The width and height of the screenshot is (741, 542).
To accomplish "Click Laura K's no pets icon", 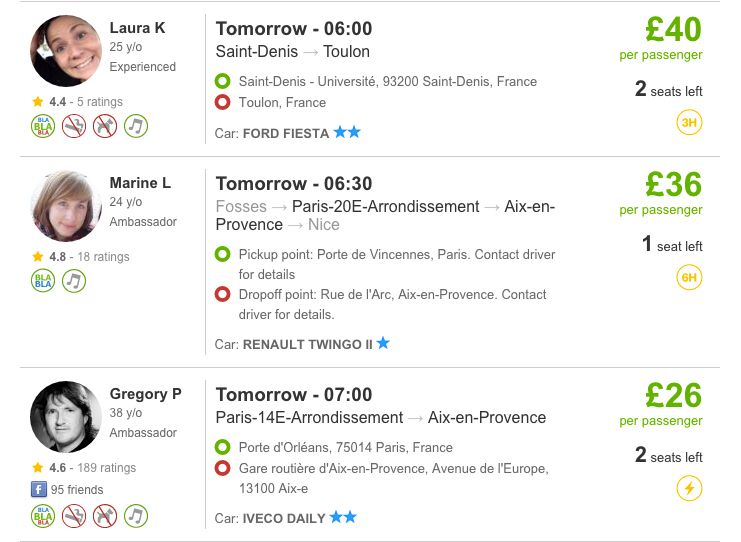I will [105, 126].
